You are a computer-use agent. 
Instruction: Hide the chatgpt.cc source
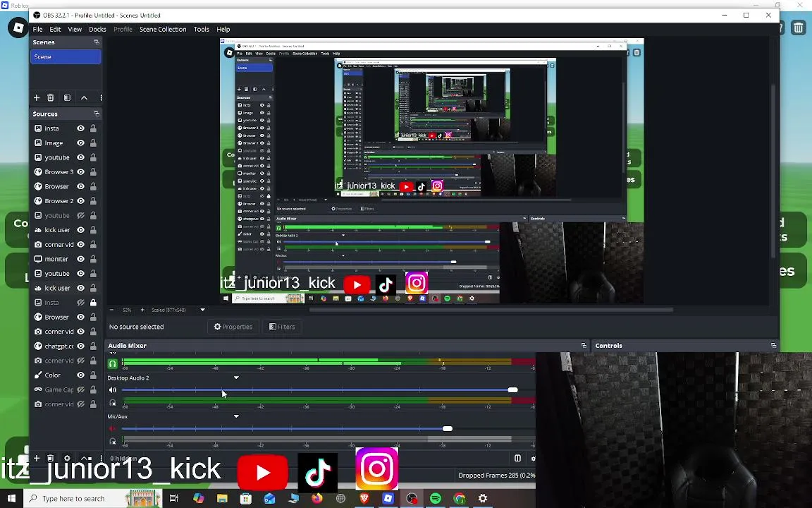tap(81, 346)
